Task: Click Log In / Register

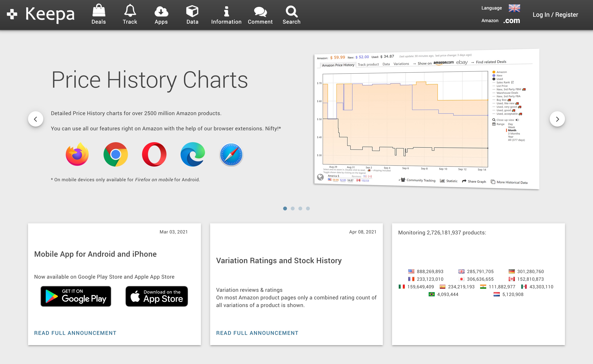Action: click(555, 15)
